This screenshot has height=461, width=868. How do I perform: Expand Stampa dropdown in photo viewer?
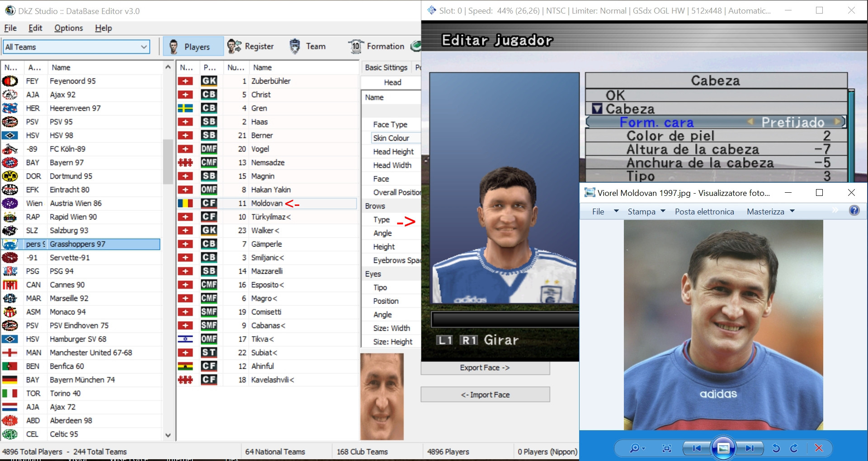663,211
